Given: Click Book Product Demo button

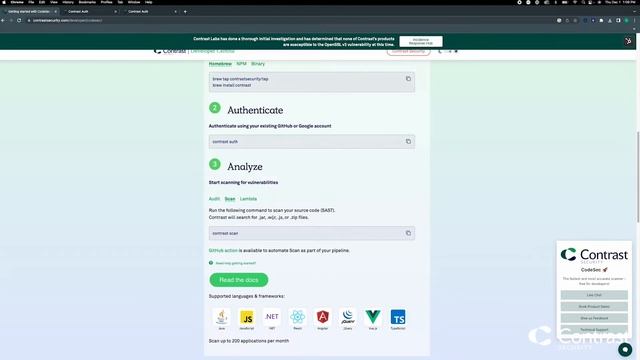Looking at the screenshot, I should pyautogui.click(x=594, y=307).
